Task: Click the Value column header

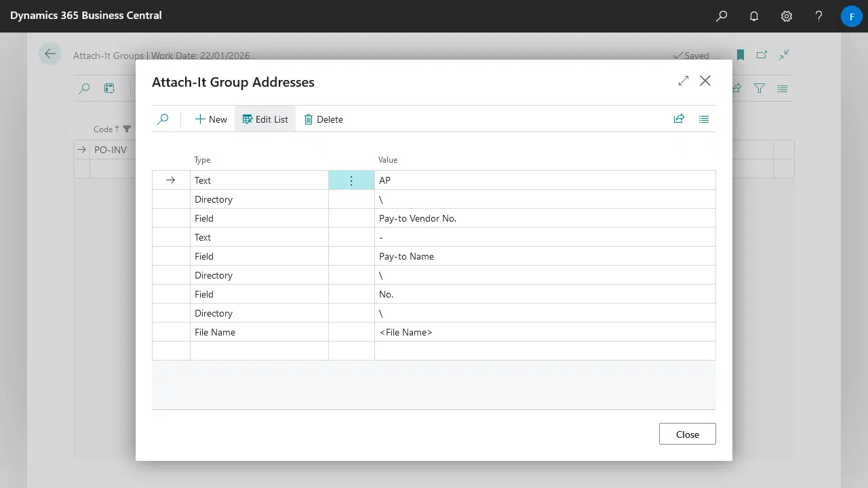Action: pos(388,160)
